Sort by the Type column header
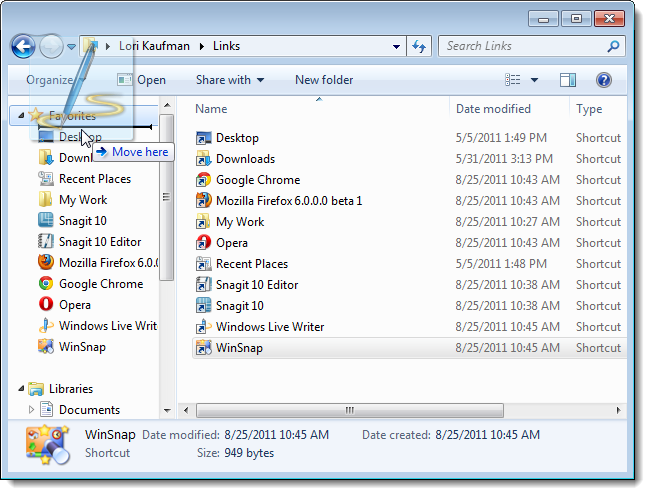 point(589,109)
